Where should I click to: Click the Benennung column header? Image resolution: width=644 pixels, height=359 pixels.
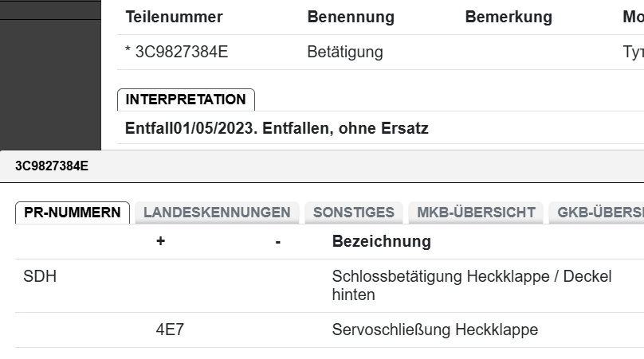click(351, 17)
